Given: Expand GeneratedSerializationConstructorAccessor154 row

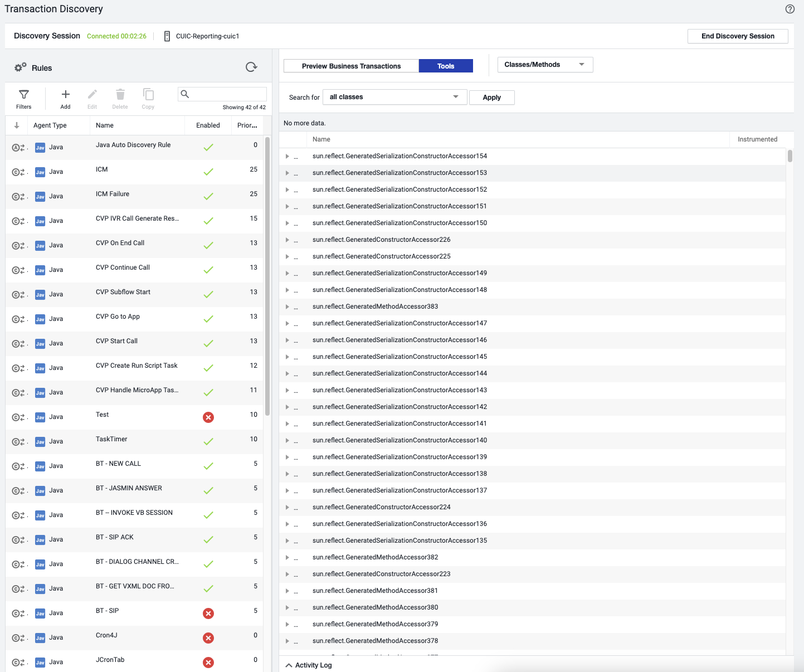Looking at the screenshot, I should pos(288,157).
